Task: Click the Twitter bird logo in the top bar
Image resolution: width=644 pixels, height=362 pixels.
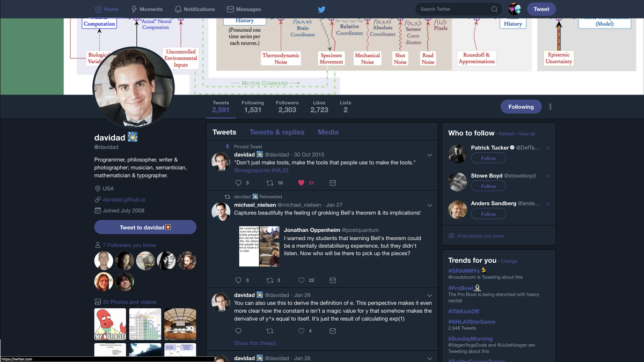Action: (322, 9)
